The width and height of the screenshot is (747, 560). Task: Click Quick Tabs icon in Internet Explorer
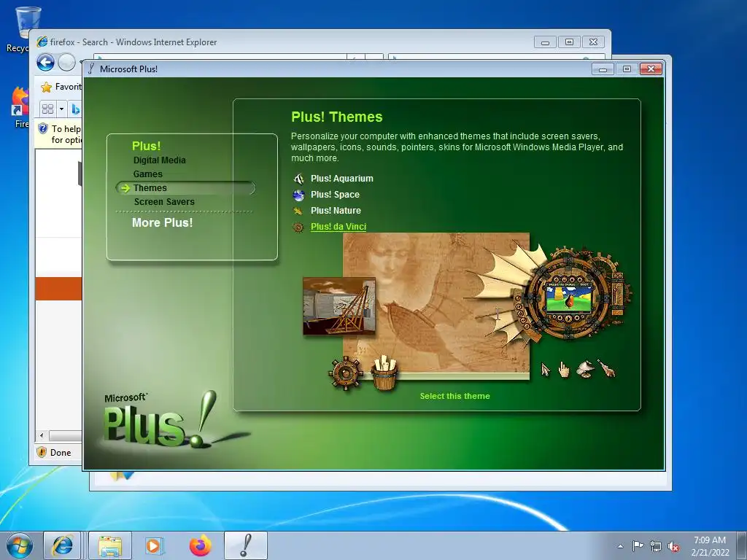(x=47, y=109)
